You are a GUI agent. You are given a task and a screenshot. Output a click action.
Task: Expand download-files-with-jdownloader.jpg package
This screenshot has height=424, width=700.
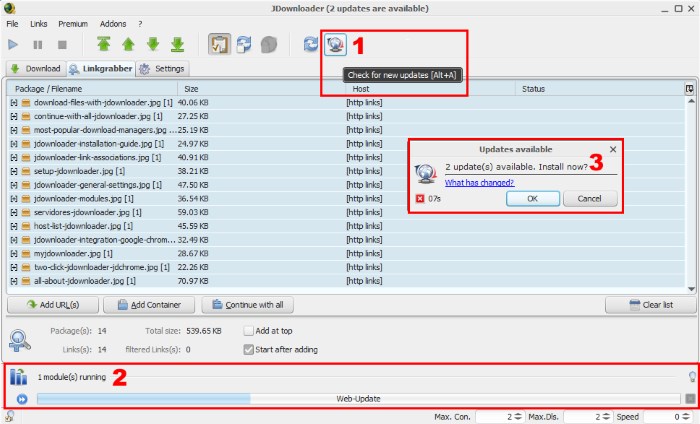(14, 103)
